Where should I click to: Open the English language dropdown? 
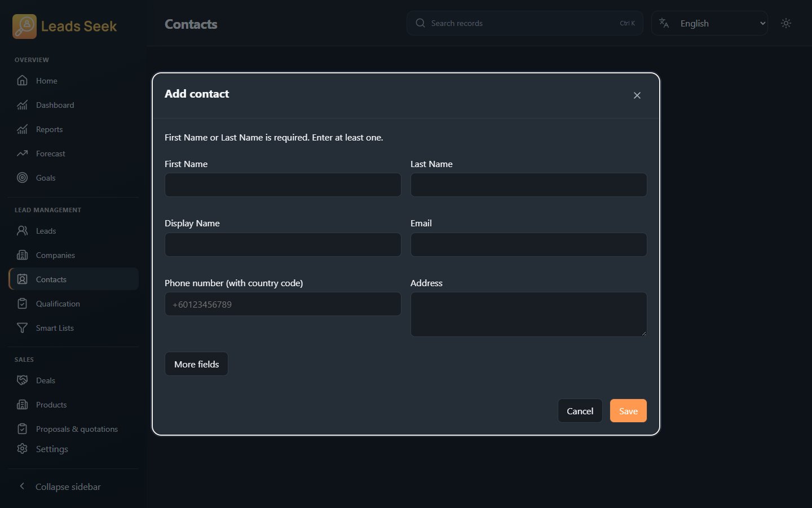709,23
